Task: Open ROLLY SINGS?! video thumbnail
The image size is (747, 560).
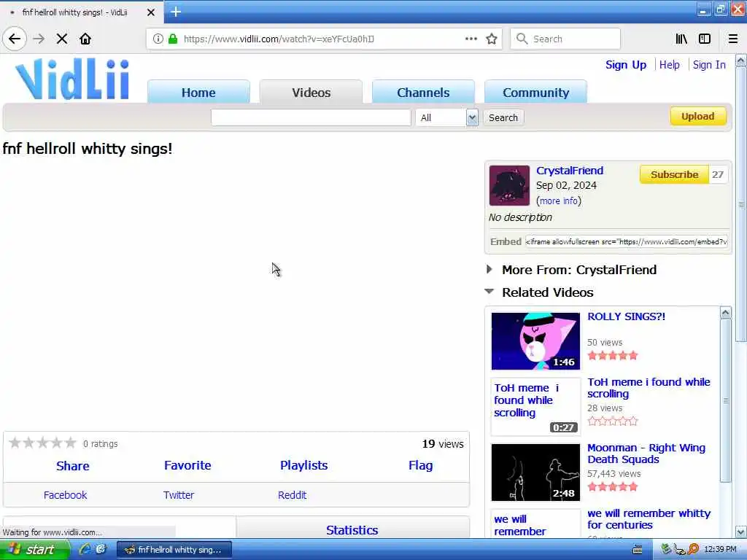Action: tap(535, 341)
